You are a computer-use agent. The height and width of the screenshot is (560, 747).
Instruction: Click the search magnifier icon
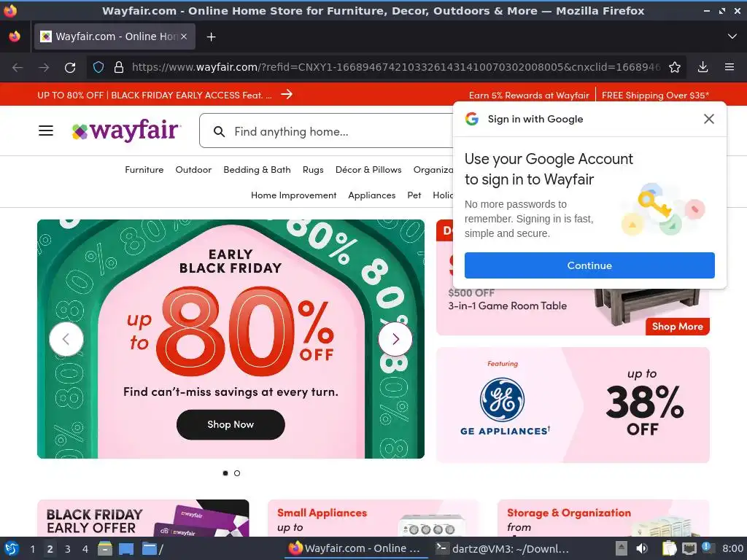click(x=219, y=131)
